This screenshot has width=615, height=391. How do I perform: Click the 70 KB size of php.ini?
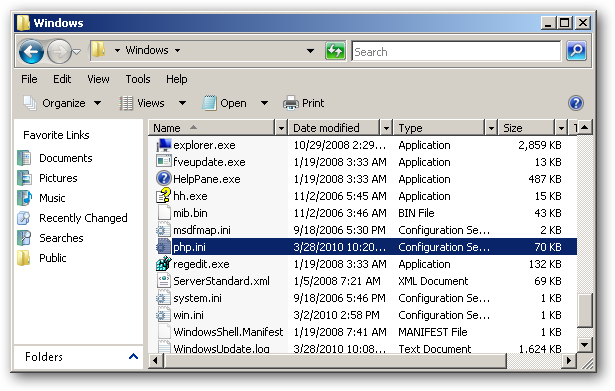[548, 247]
